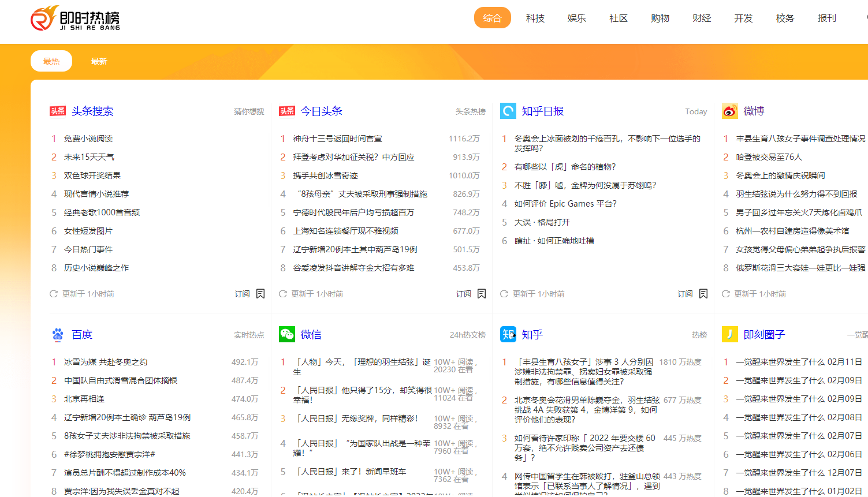Screen dimensions: 868x497
Task: Select the 最热 sort tab
Action: pyautogui.click(x=51, y=61)
